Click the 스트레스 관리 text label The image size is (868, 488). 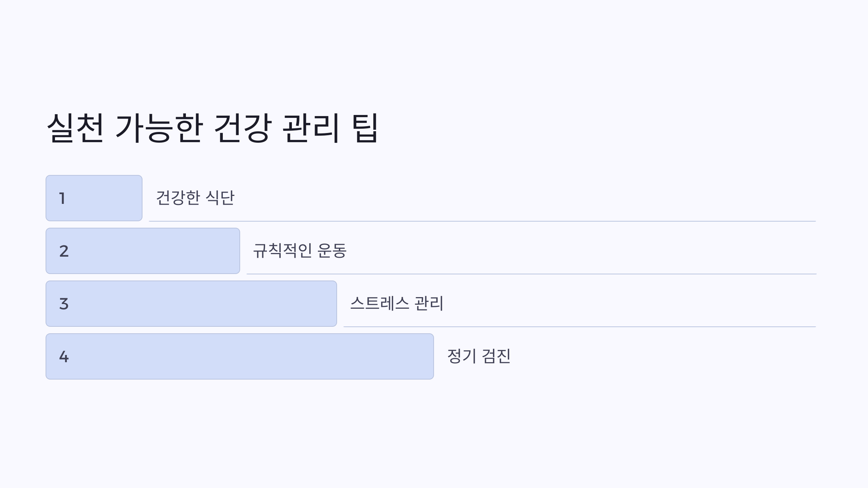click(397, 303)
